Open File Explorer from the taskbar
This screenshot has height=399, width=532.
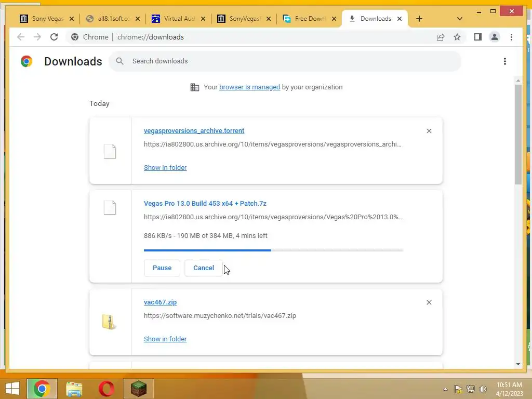click(74, 389)
